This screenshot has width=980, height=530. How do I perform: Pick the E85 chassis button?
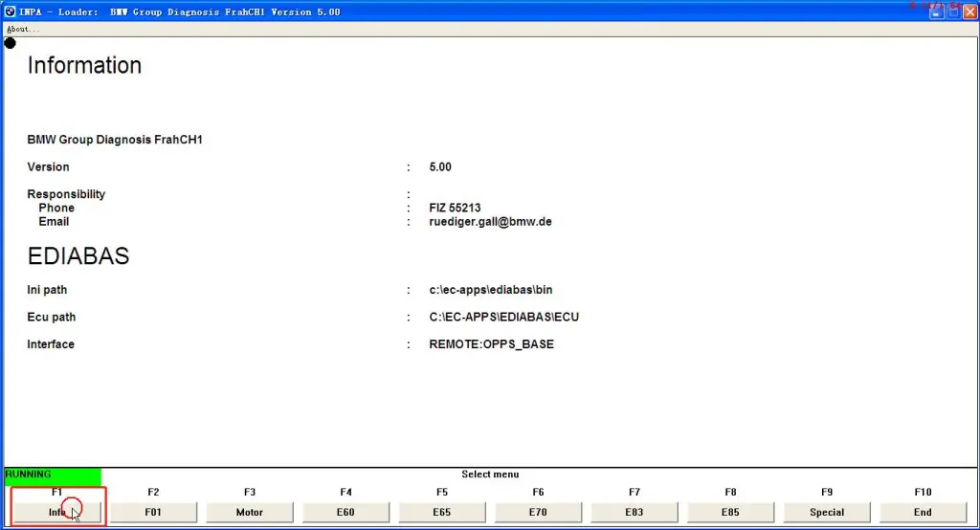(730, 512)
